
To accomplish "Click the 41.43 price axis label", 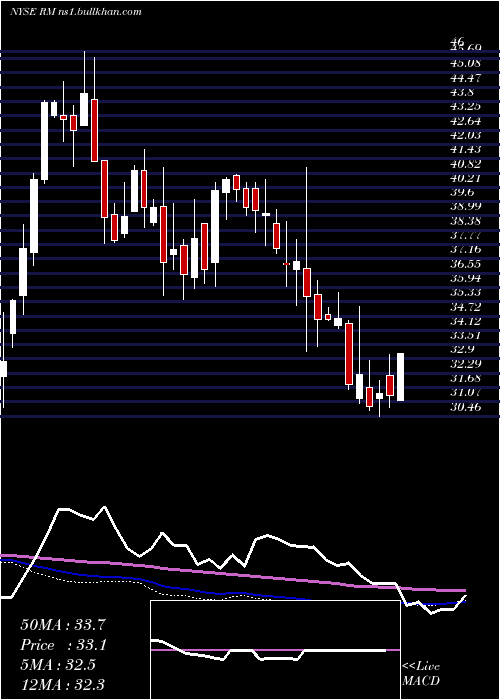I will pos(466,149).
